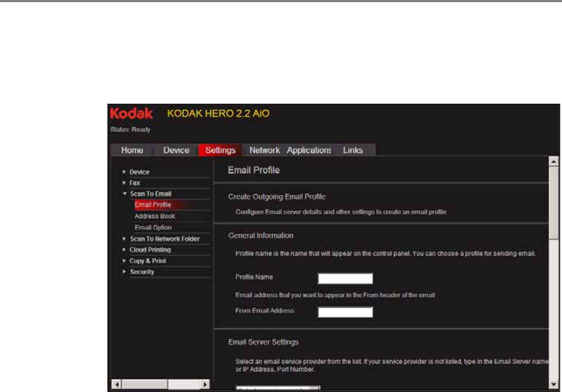Expand the Fax section arrow
Screen dimensions: 562x392
[124, 183]
